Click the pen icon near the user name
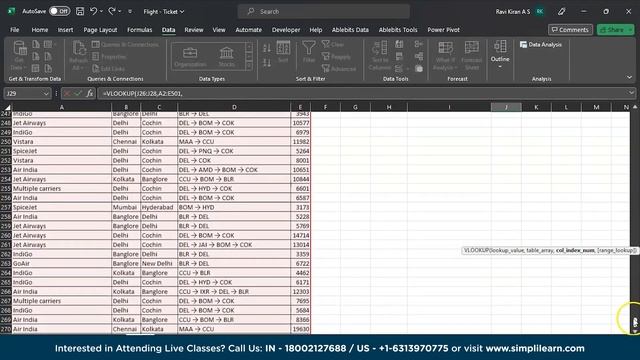The width and height of the screenshot is (640, 360). (x=562, y=11)
